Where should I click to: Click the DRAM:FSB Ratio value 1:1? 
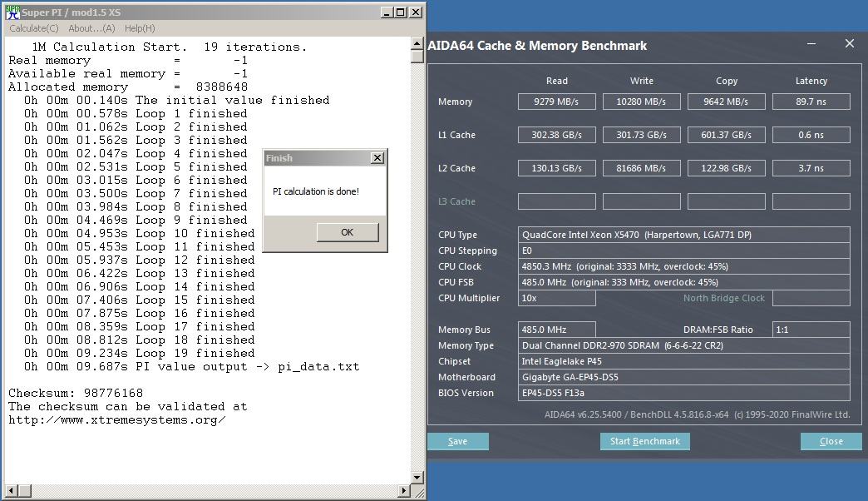(811, 330)
